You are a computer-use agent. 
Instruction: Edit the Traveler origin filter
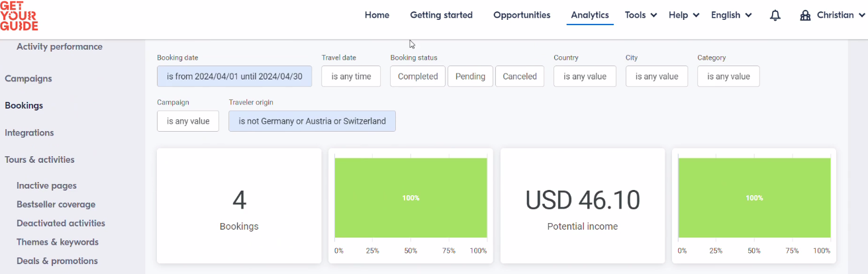coord(312,121)
